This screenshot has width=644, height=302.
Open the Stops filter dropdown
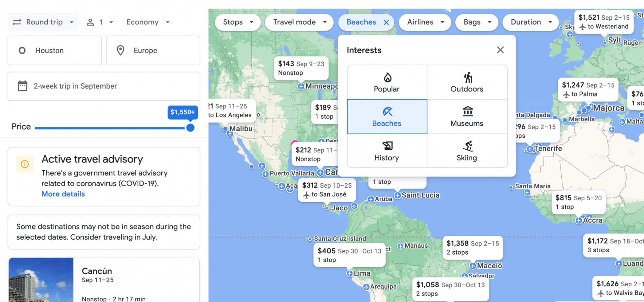tap(238, 22)
